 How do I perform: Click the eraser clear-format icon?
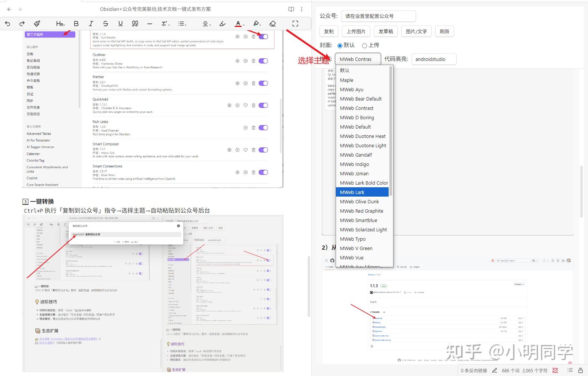point(273,24)
